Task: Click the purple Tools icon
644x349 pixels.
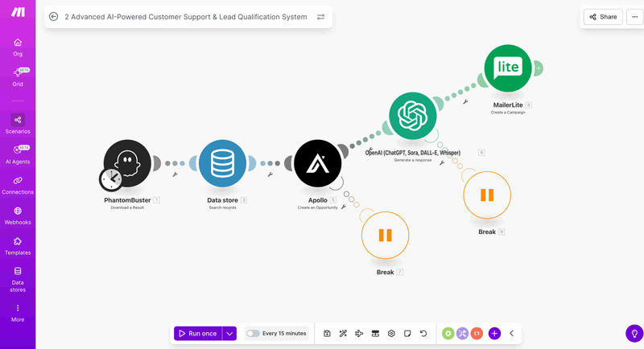Action: coord(462,334)
